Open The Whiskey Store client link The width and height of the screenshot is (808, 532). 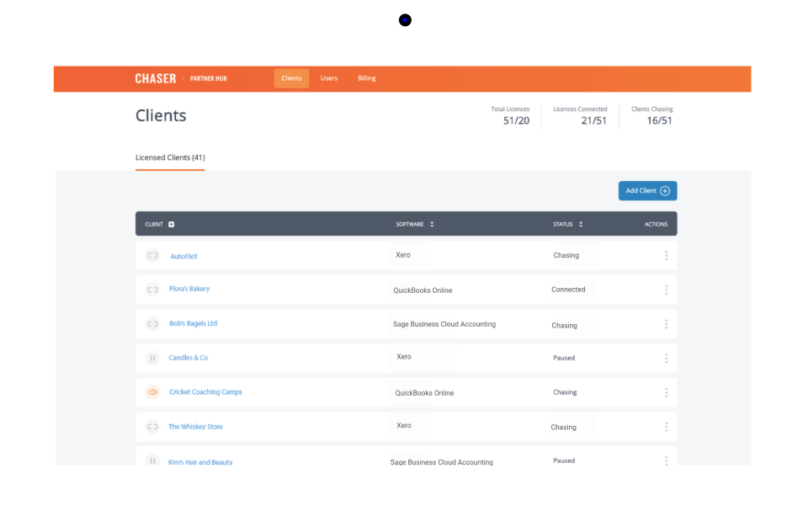[x=195, y=426]
